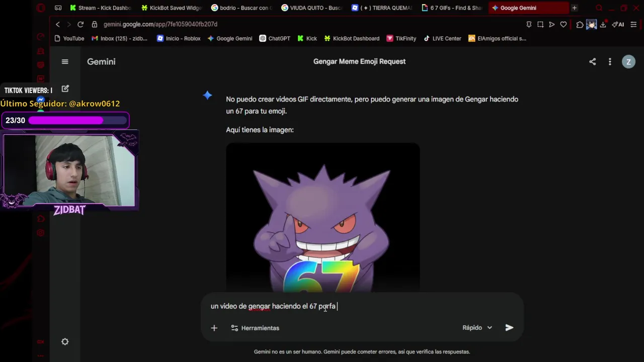Click the snapshot icon in toolbar
644x362 pixels.
tap(540, 24)
